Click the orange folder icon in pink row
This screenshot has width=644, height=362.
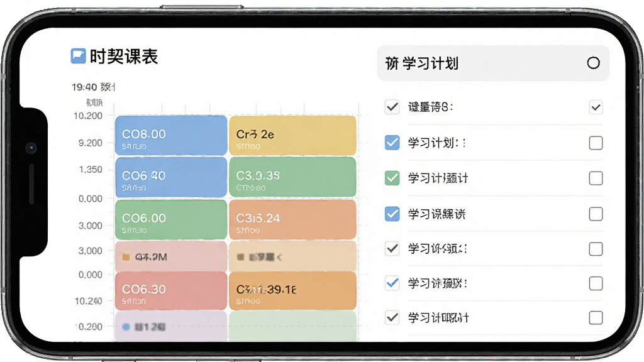point(126,257)
